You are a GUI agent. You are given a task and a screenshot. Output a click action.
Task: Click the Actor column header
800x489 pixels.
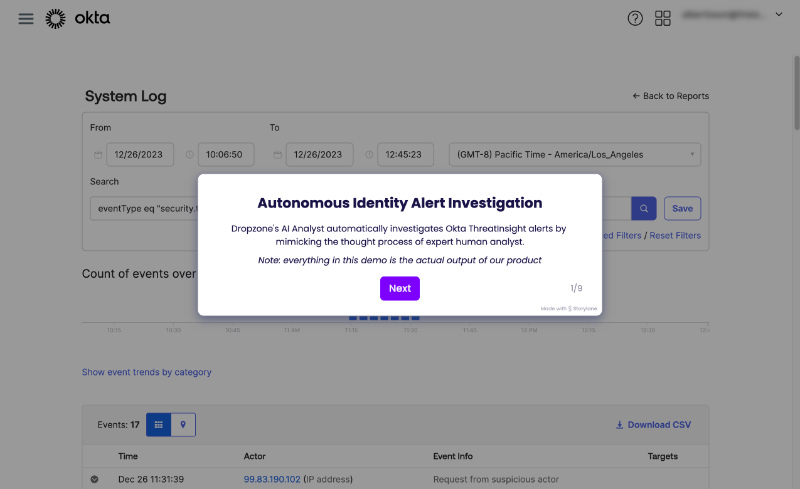click(255, 456)
